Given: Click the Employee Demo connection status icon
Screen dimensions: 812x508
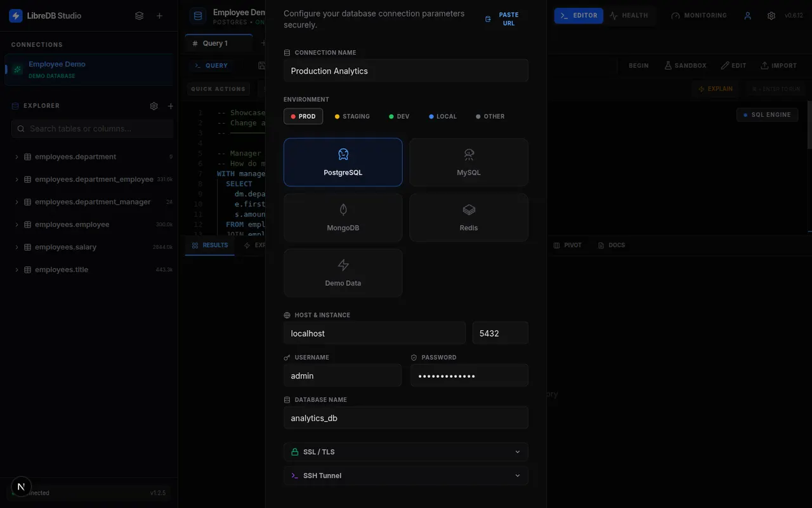Looking at the screenshot, I should (18, 69).
